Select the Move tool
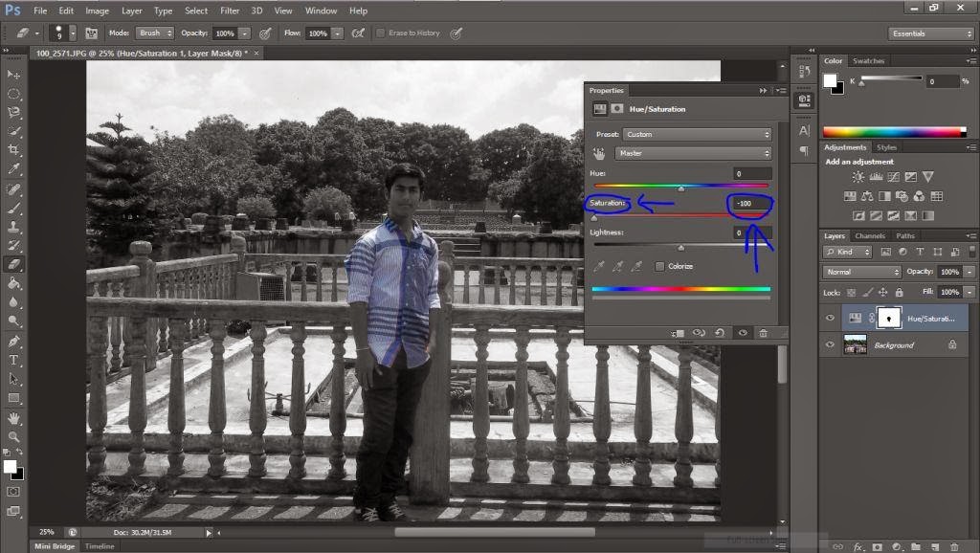 13,73
